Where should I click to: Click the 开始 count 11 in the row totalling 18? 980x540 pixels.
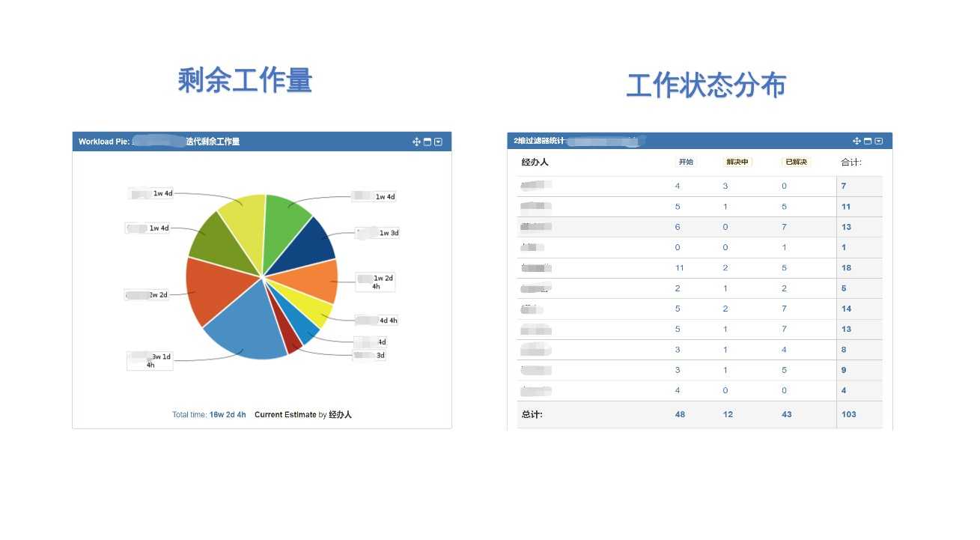pyautogui.click(x=680, y=267)
